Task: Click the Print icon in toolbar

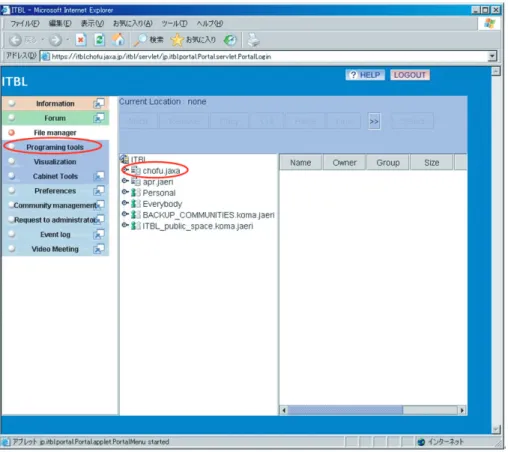Action: (253, 40)
